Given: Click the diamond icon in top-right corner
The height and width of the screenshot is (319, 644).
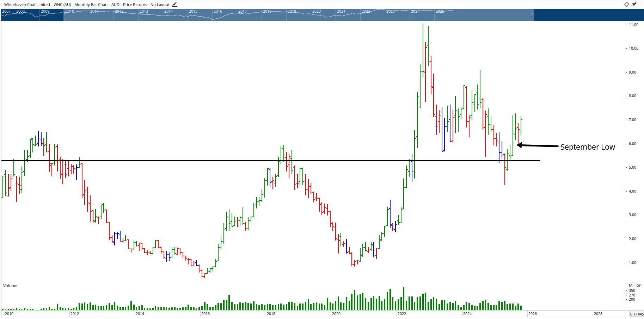Looking at the screenshot, I should [x=626, y=4].
